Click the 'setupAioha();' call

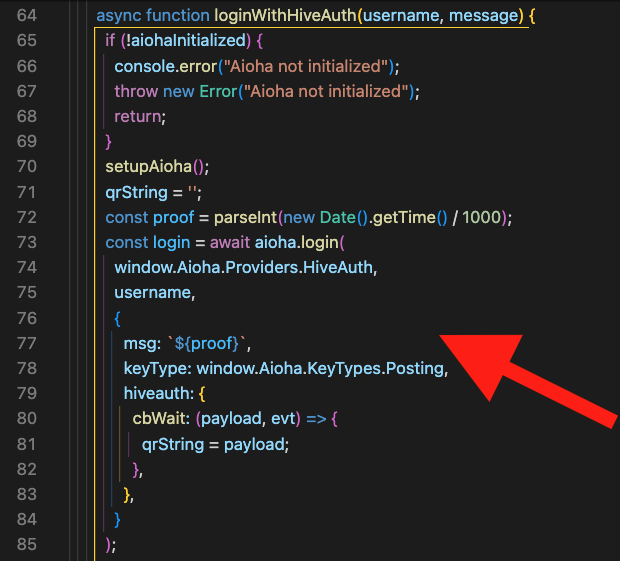(157, 167)
